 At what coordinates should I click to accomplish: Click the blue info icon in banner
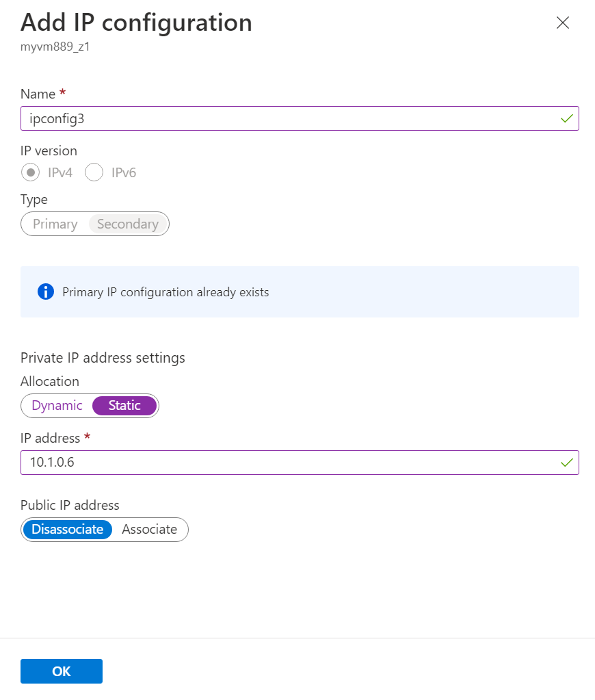tap(46, 292)
